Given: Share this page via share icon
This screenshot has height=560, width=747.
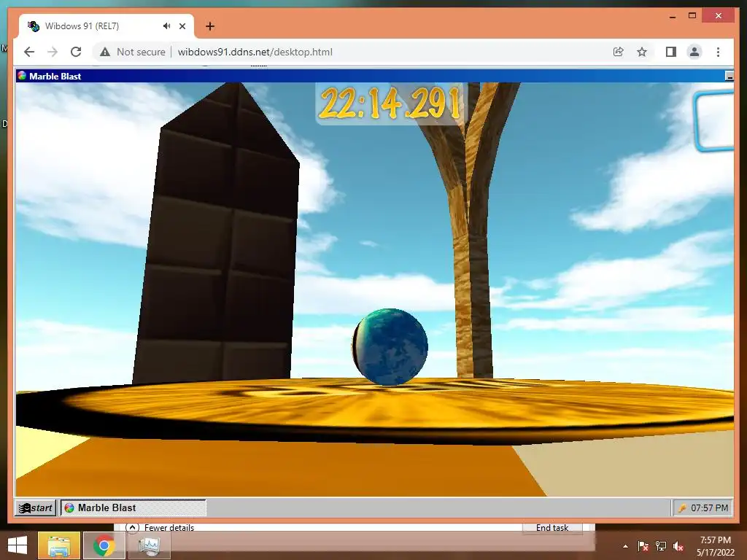Looking at the screenshot, I should 619,52.
